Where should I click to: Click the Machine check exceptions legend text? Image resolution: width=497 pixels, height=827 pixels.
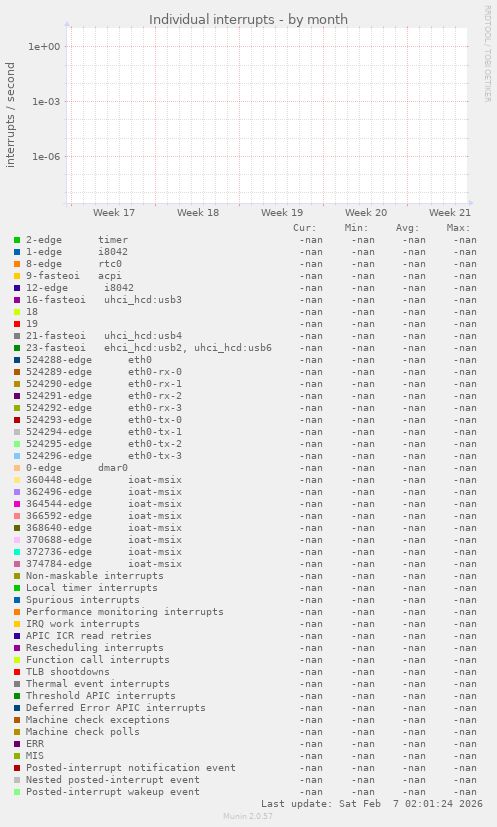coord(98,719)
